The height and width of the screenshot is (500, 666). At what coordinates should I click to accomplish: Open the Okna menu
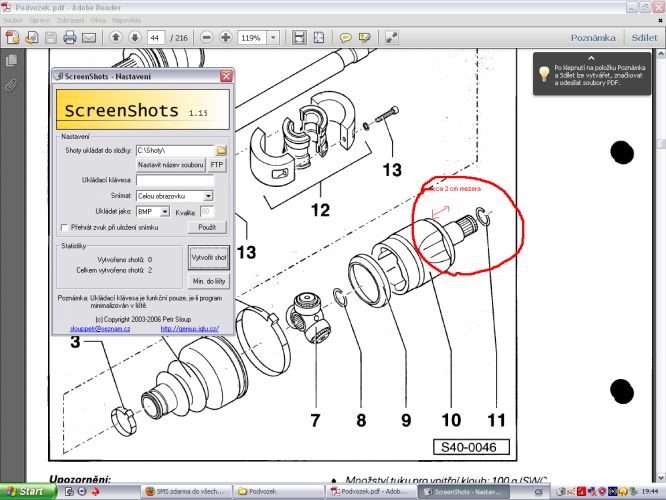(x=98, y=20)
